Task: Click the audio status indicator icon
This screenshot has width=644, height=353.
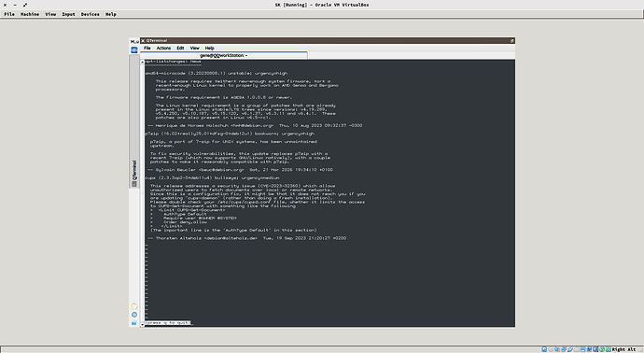Action: pos(557,349)
